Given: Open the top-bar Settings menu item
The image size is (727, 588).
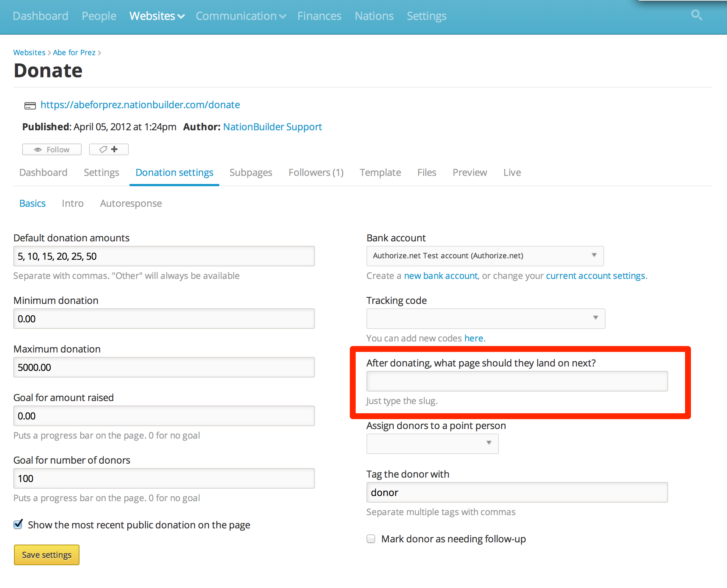Looking at the screenshot, I should click(426, 16).
